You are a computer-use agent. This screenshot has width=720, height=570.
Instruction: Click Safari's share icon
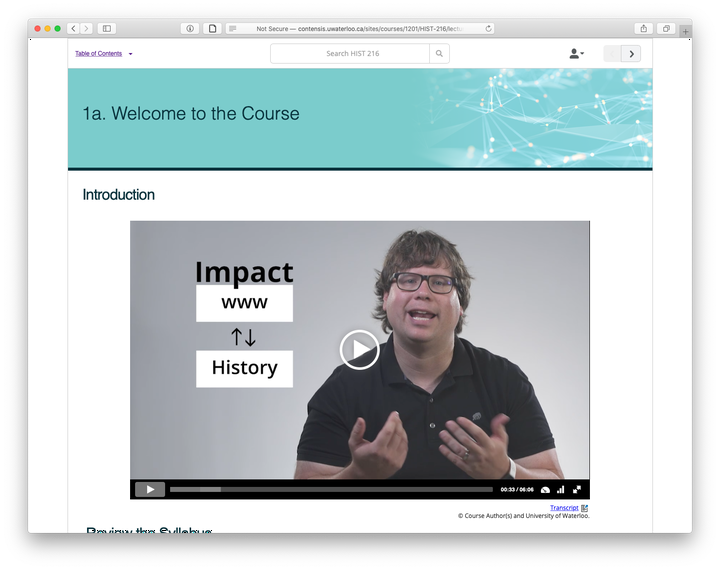tap(644, 28)
